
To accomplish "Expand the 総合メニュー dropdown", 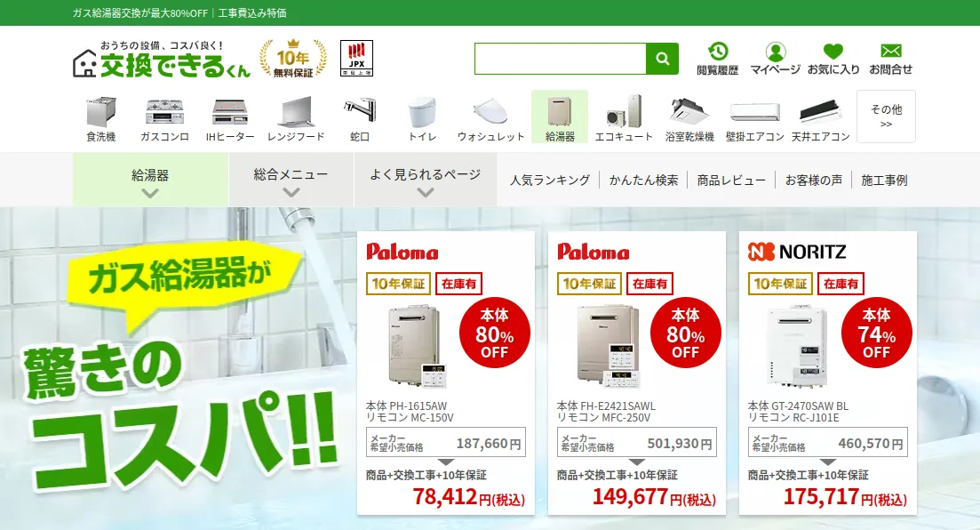I will (x=291, y=180).
